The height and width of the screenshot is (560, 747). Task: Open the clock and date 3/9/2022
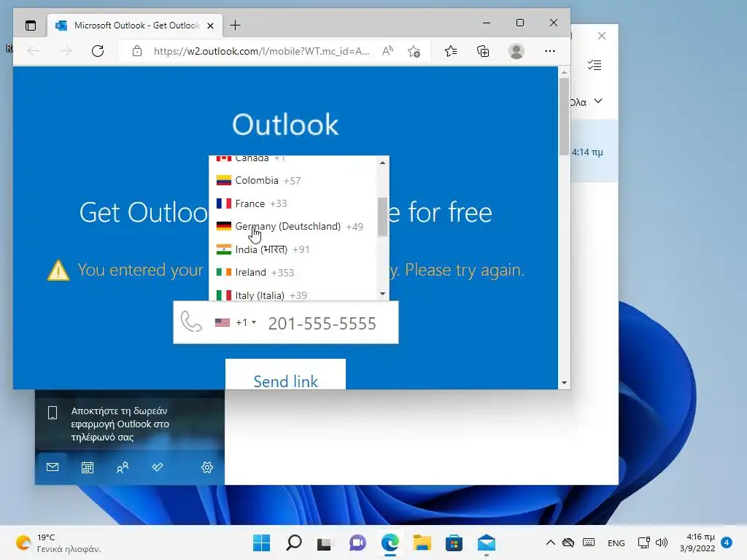[697, 542]
